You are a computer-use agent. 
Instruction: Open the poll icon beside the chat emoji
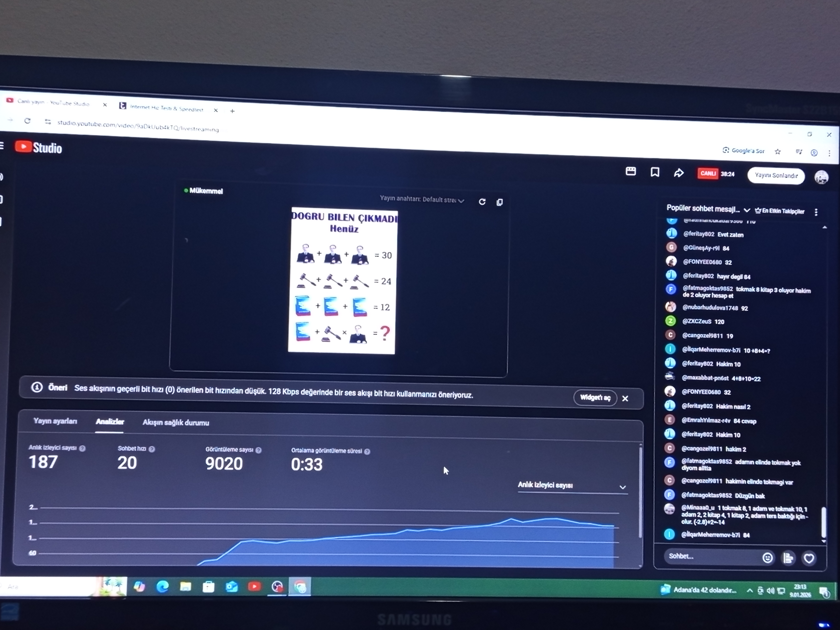(788, 558)
